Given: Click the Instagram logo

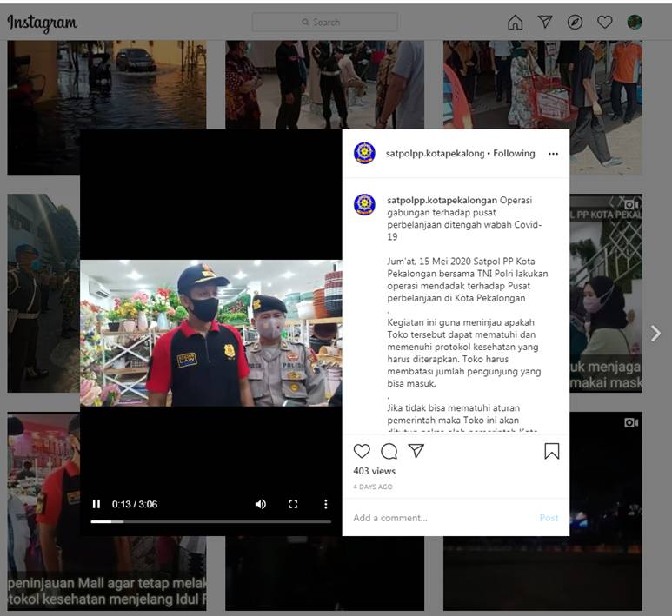Looking at the screenshot, I should pos(42,23).
